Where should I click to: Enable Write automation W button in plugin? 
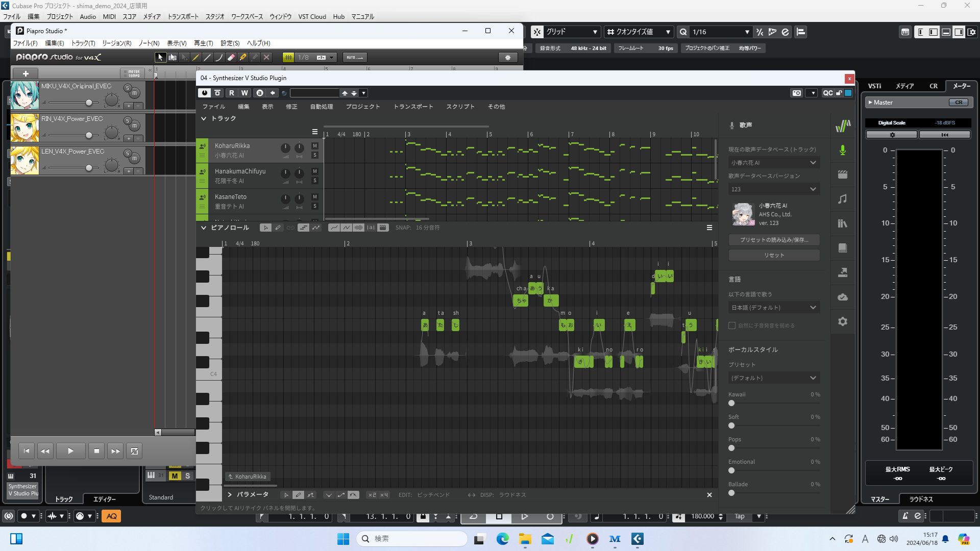[x=244, y=93]
